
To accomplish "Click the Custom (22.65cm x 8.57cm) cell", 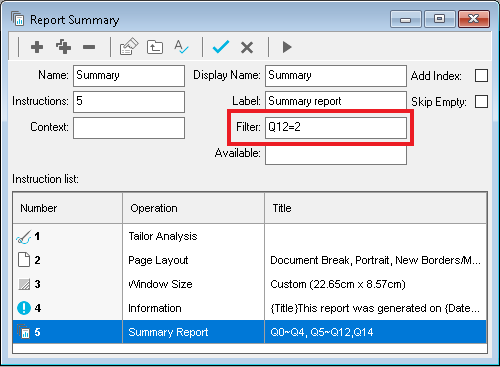I will (338, 284).
